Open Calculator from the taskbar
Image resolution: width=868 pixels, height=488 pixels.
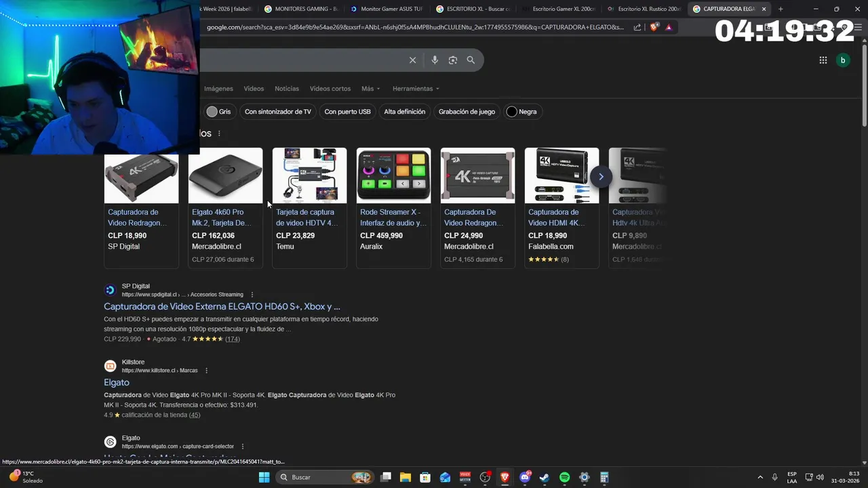pyautogui.click(x=604, y=477)
